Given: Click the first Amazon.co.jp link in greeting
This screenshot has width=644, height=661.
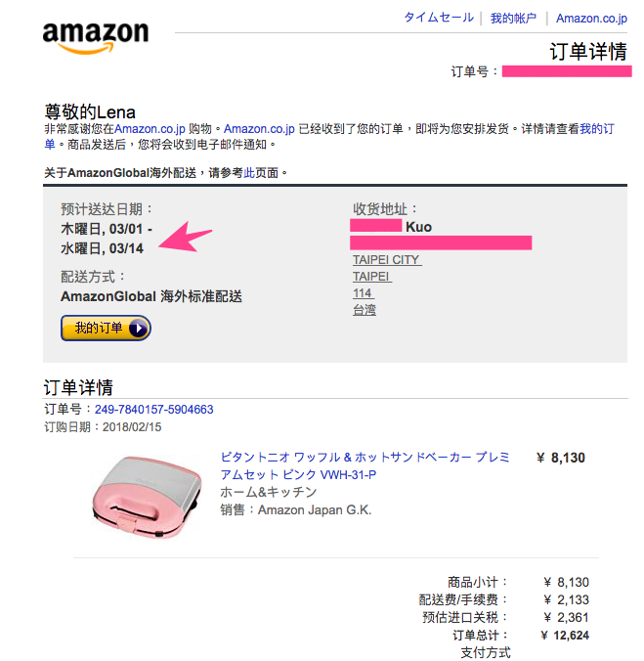Looking at the screenshot, I should pyautogui.click(x=148, y=128).
